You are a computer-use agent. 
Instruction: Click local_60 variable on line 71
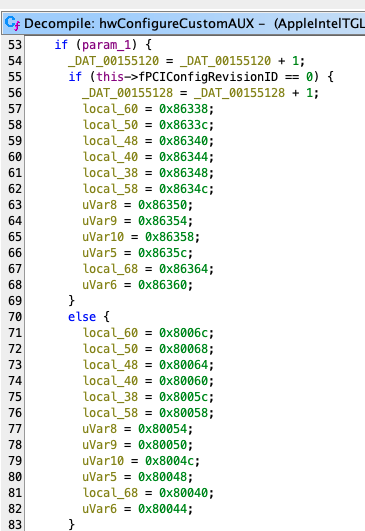coord(110,333)
